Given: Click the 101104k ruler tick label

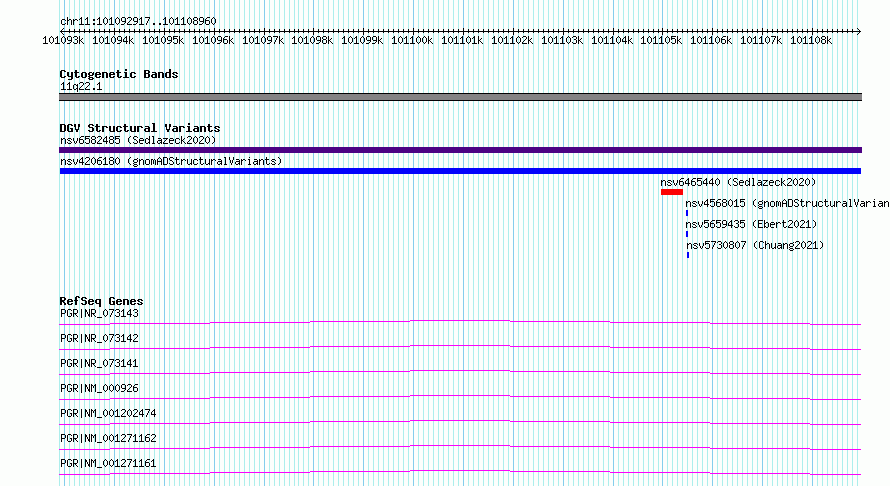Looking at the screenshot, I should pos(612,40).
